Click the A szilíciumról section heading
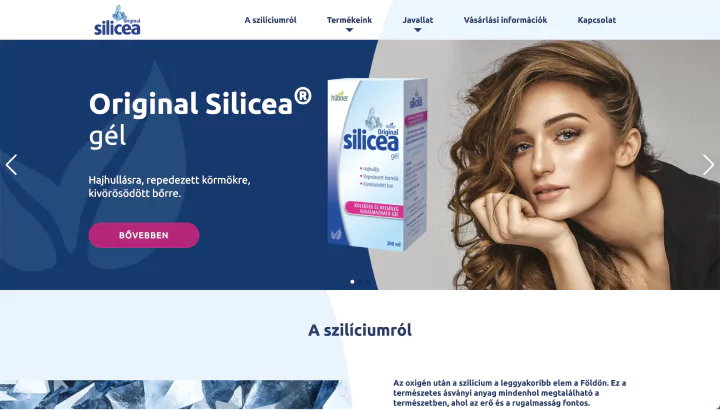This screenshot has height=410, width=720. point(360,330)
